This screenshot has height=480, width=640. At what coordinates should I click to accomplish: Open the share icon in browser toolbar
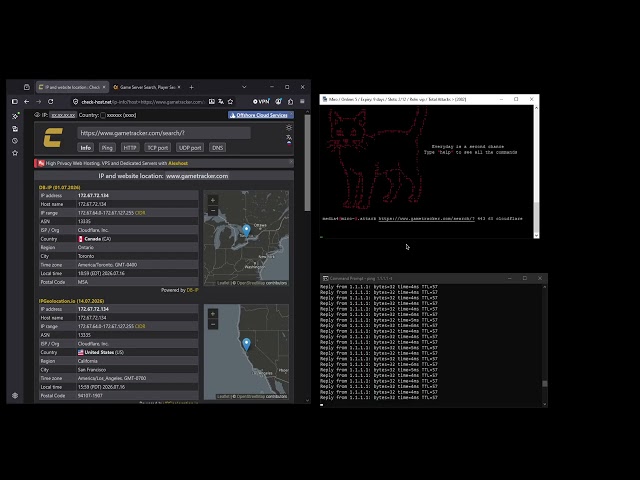(x=291, y=102)
